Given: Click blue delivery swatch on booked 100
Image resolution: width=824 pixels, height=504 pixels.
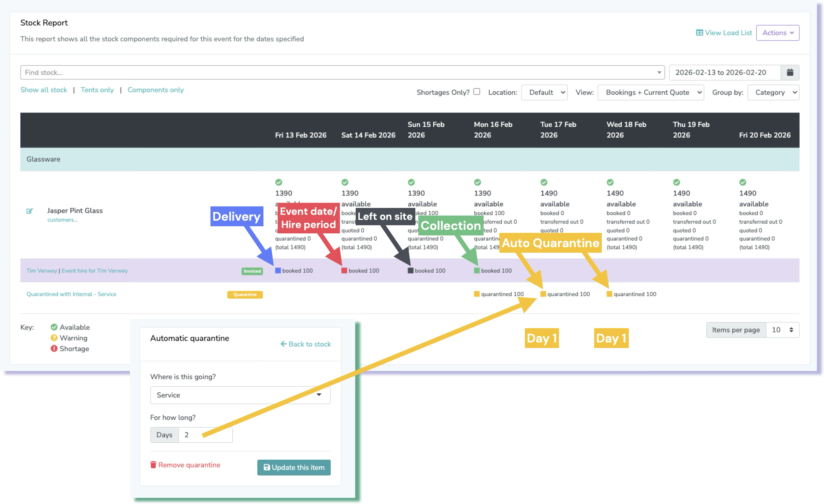Looking at the screenshot, I should [277, 271].
